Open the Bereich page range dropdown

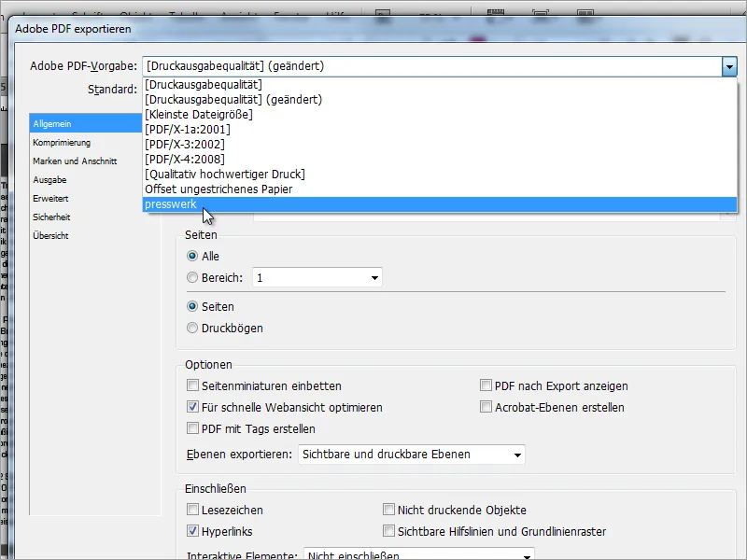click(x=374, y=277)
